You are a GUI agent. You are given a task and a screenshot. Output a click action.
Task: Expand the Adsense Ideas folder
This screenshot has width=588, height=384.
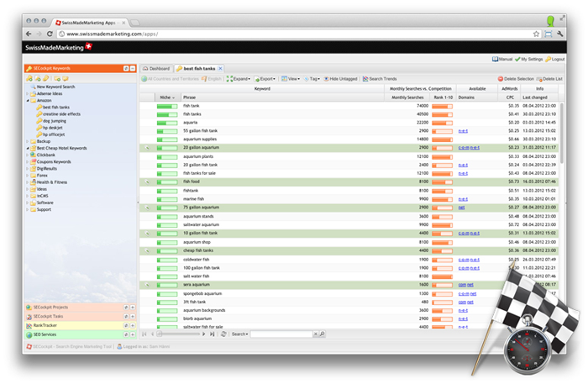(x=28, y=94)
